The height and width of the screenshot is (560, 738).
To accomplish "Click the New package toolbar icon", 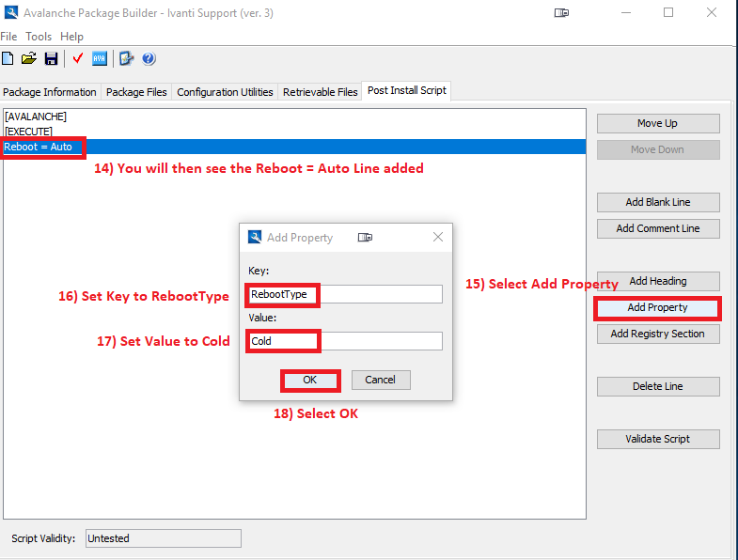I will coord(8,59).
